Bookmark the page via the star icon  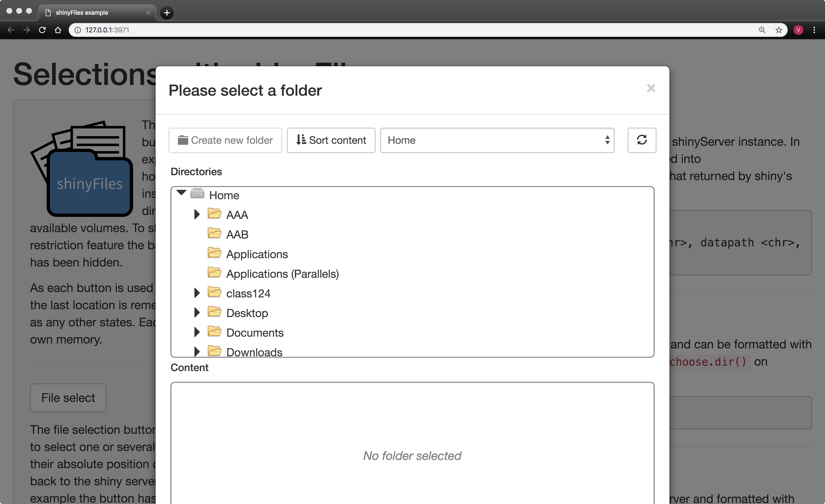(x=779, y=30)
